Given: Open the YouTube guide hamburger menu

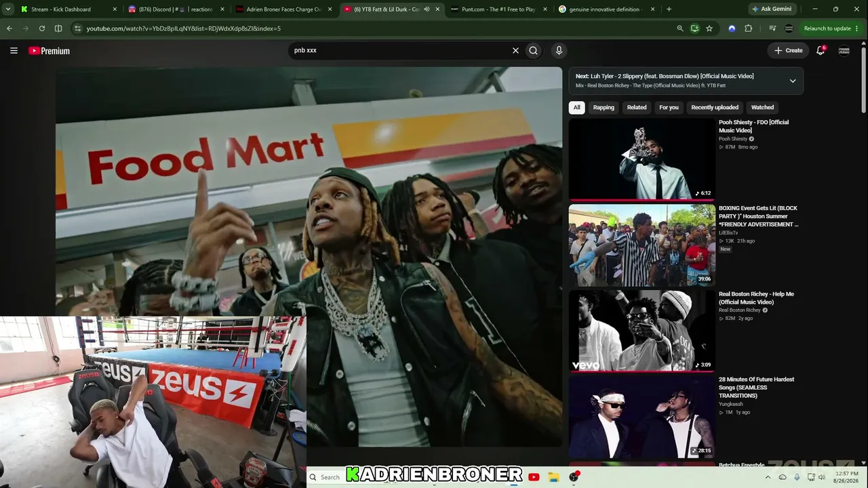Looking at the screenshot, I should 14,51.
